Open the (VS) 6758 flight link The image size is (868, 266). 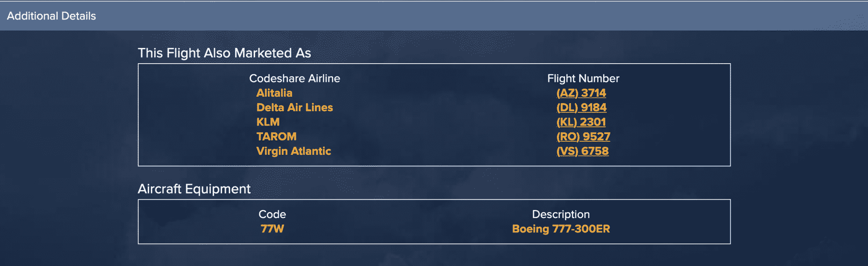582,151
